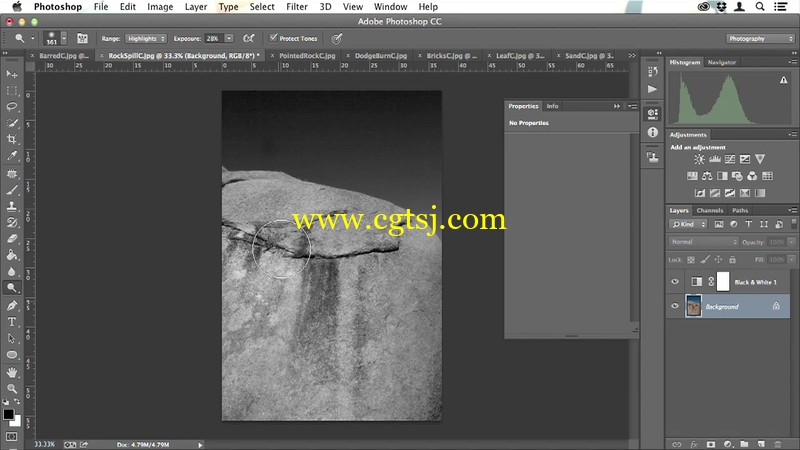Select the Zoom tool
This screenshot has height=450, width=800.
[11, 389]
